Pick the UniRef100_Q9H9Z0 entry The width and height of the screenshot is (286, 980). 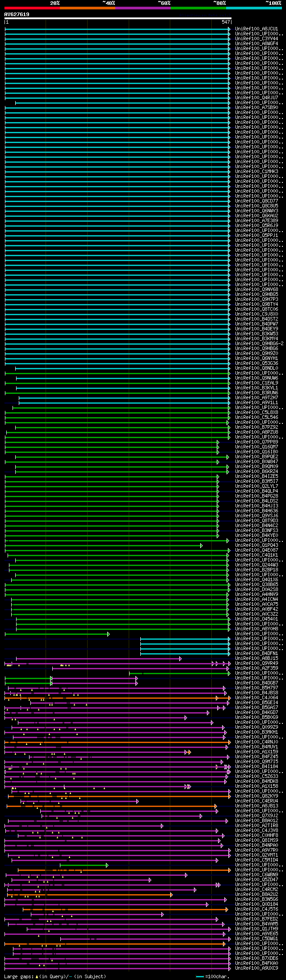257,353
